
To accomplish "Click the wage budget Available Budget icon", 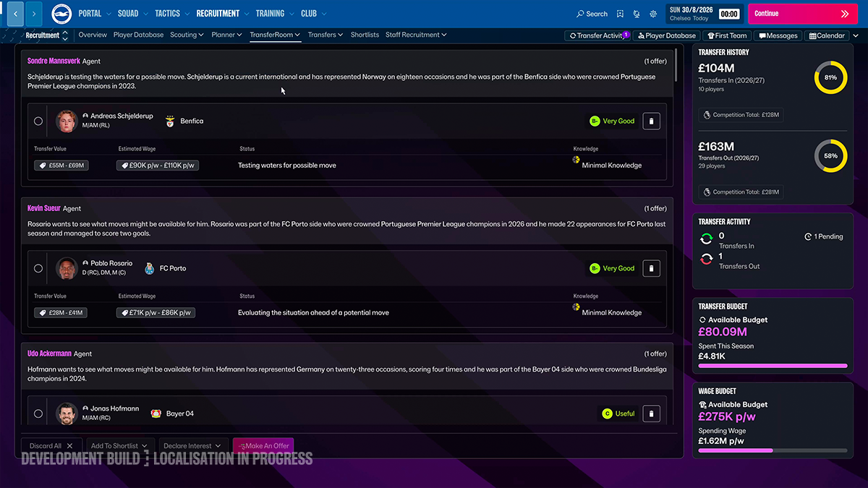I will point(702,405).
